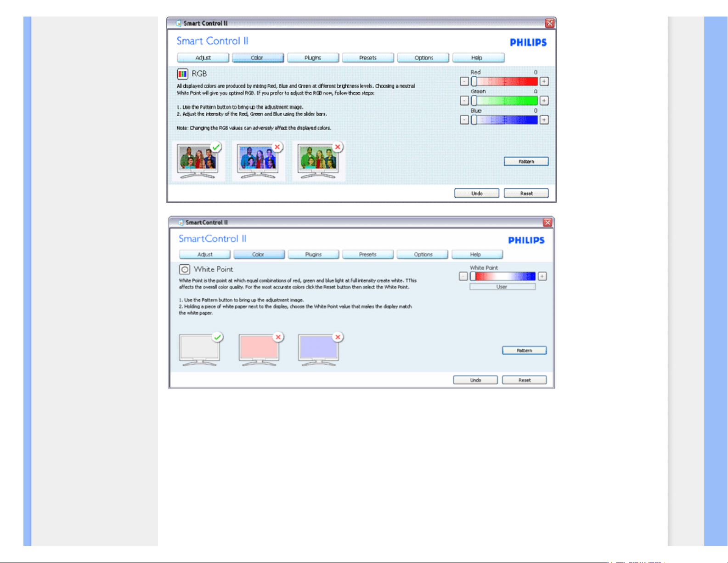Click the Philips logo in White Point window
728x563 pixels.
526,240
